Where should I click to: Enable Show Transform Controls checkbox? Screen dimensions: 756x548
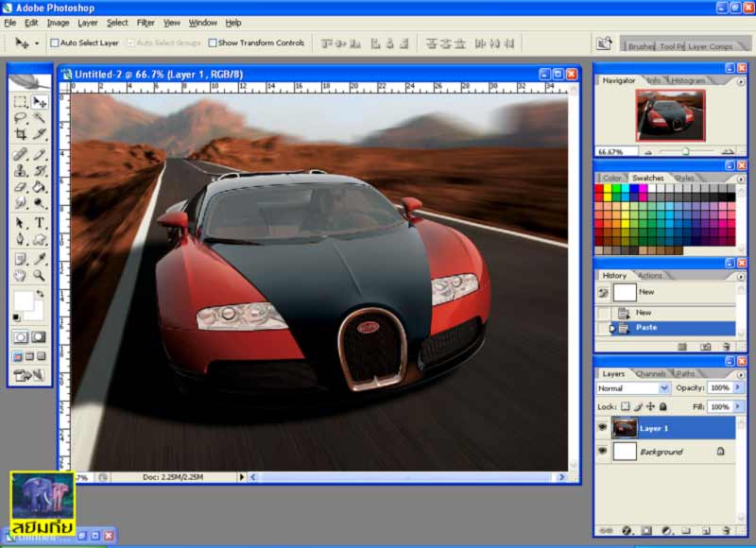[212, 43]
